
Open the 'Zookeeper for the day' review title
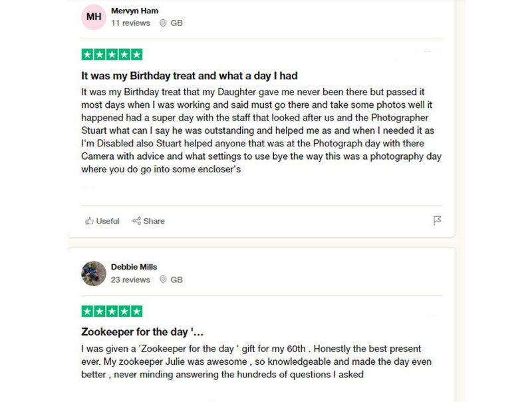[x=142, y=331]
